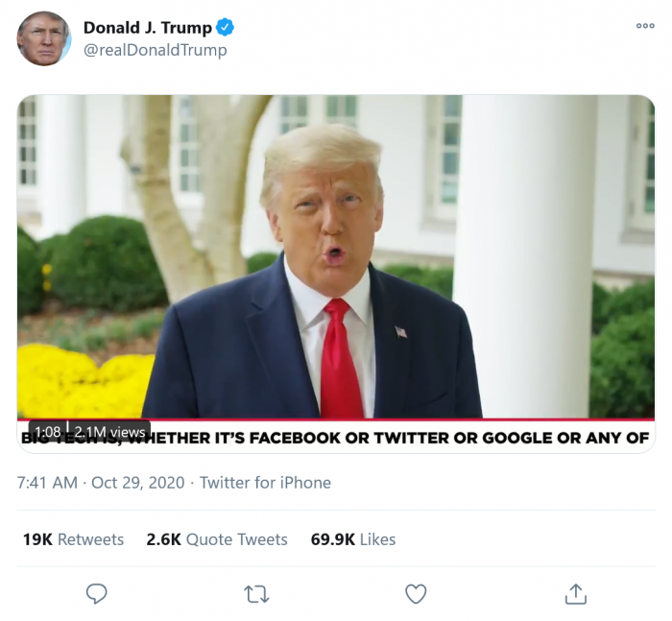Click the Oct 29, 2020 date

(138, 483)
